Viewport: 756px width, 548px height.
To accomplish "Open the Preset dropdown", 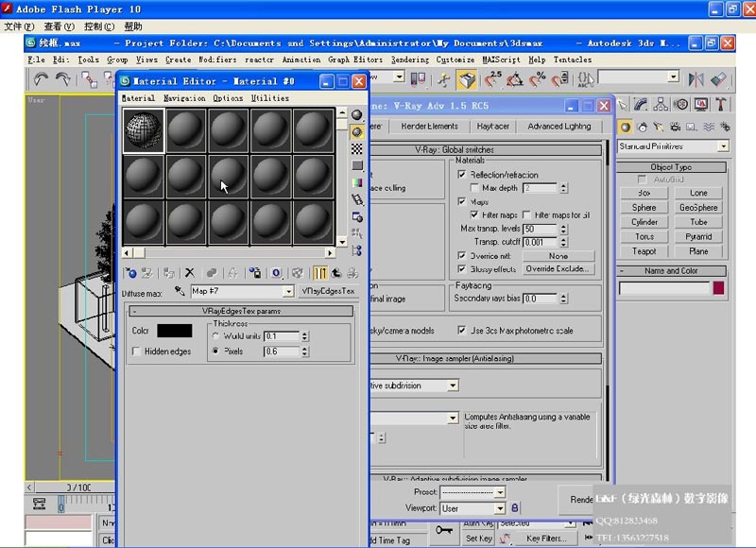I will point(500,492).
